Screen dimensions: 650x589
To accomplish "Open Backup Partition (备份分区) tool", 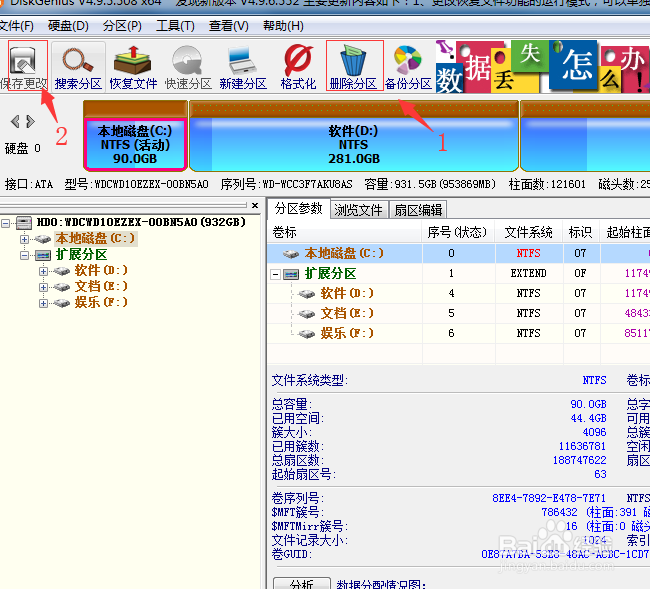I will 408,66.
